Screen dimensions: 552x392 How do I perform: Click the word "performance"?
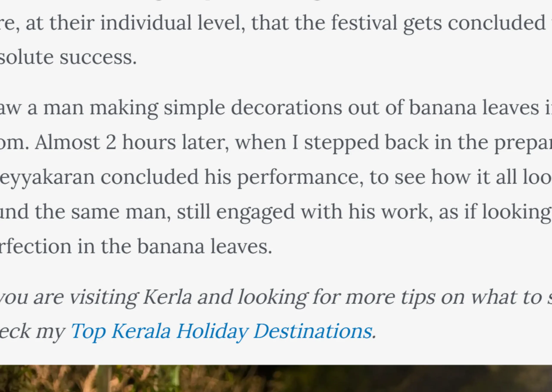[x=300, y=177]
